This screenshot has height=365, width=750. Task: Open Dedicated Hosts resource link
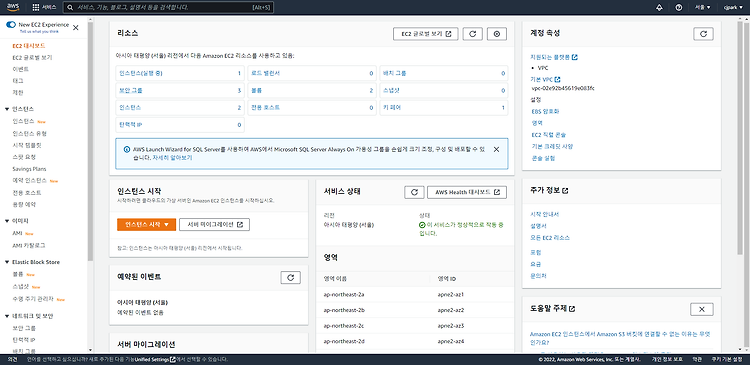point(265,108)
